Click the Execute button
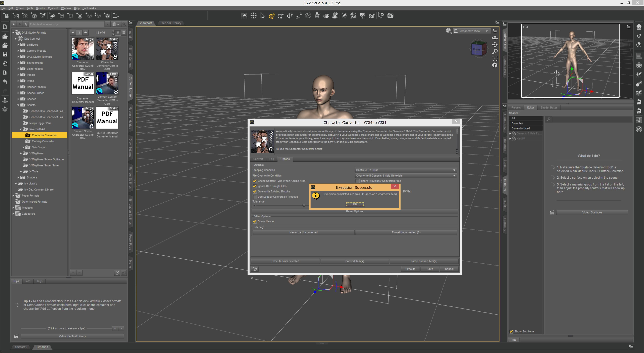Screen dimensions: 644x353 [410, 269]
